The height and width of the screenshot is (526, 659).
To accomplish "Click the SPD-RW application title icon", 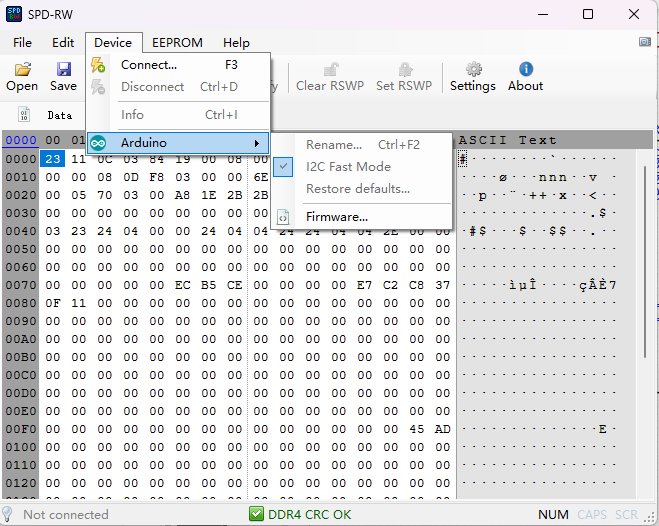I will 14,14.
